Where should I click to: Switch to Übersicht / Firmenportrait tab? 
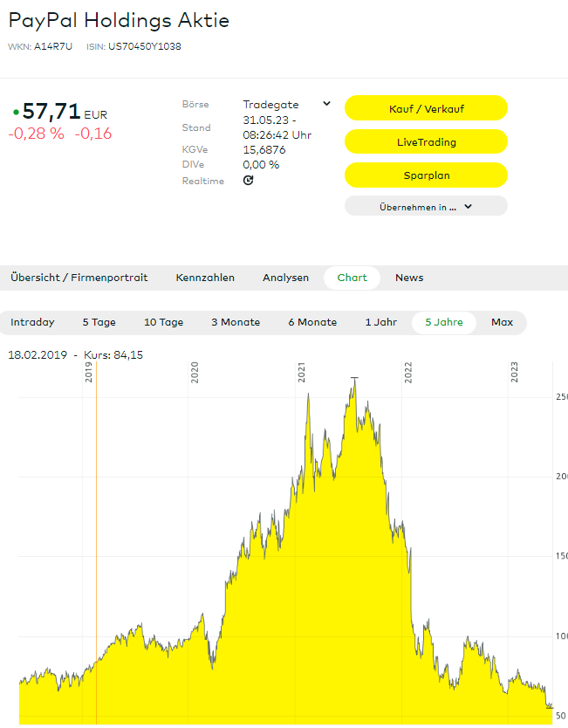point(79,278)
